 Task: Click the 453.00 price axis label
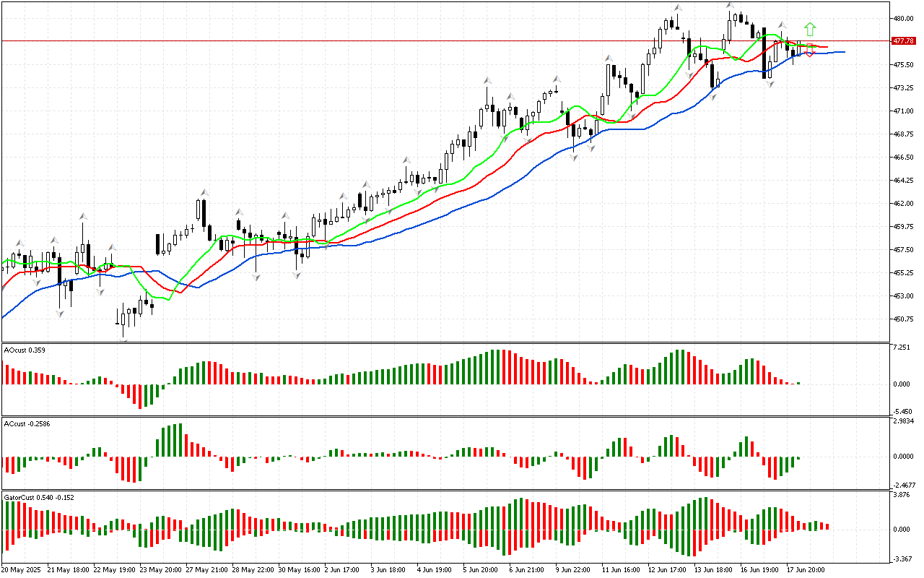(x=903, y=296)
